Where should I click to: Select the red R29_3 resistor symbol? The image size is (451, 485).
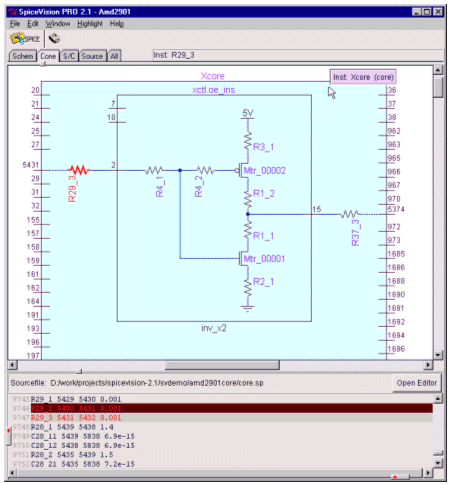79,170
